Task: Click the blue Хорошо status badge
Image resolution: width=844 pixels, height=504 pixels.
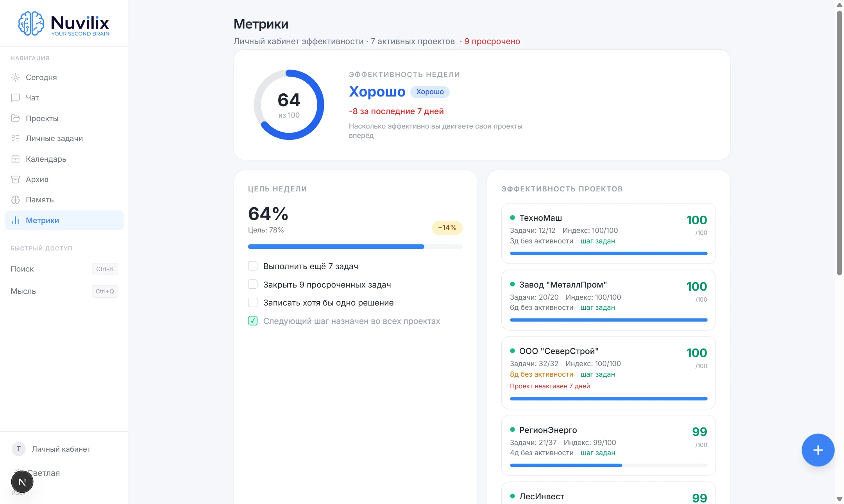Action: point(430,92)
